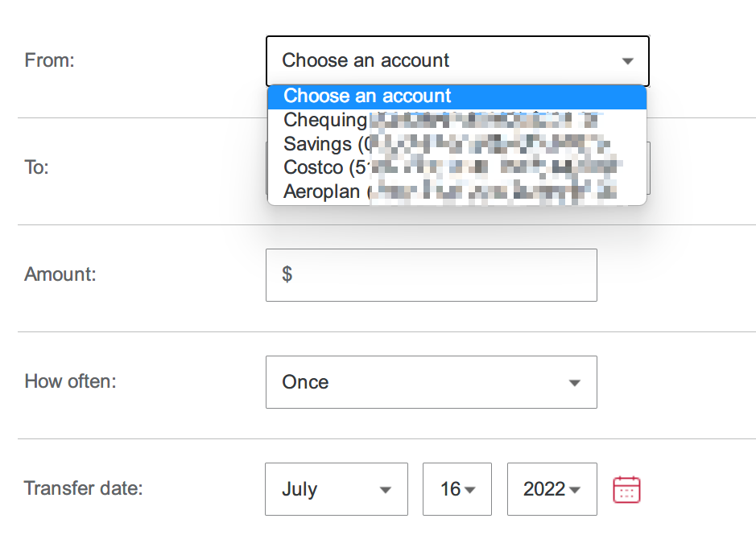Focus the Amount input field

[x=443, y=275]
